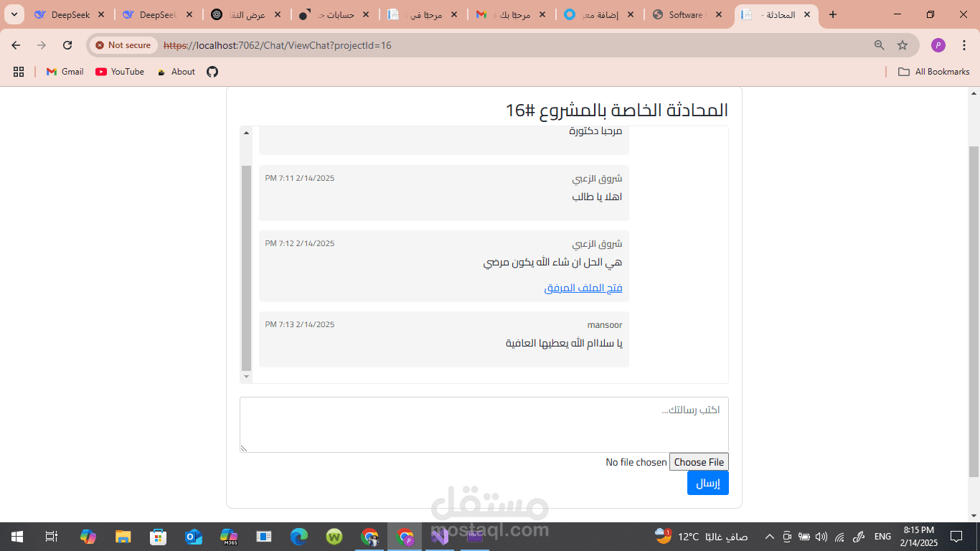
Task: Open Wi-Fi network settings in tray
Action: [839, 537]
